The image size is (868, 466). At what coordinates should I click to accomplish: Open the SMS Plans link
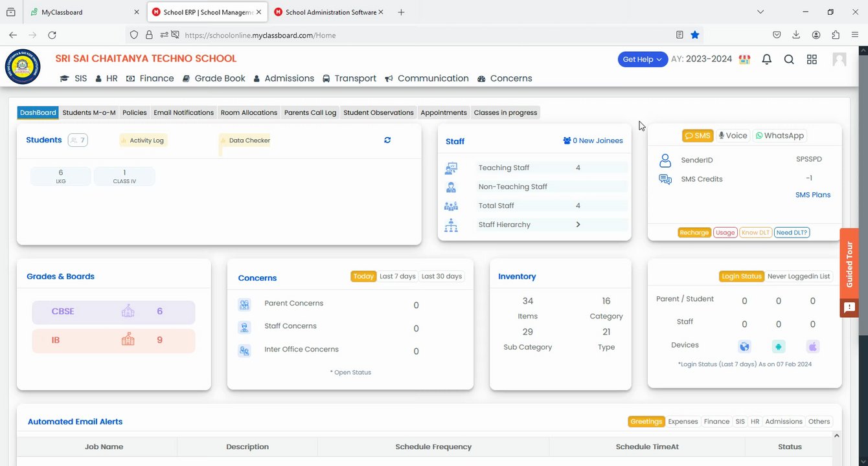813,195
